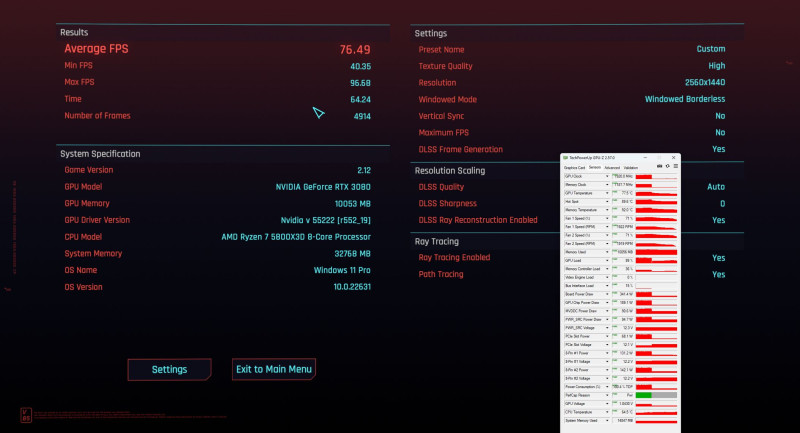Image resolution: width=800 pixels, height=433 pixels.
Task: Click the OS Name value Windows 11 Pro
Action: pyautogui.click(x=342, y=270)
